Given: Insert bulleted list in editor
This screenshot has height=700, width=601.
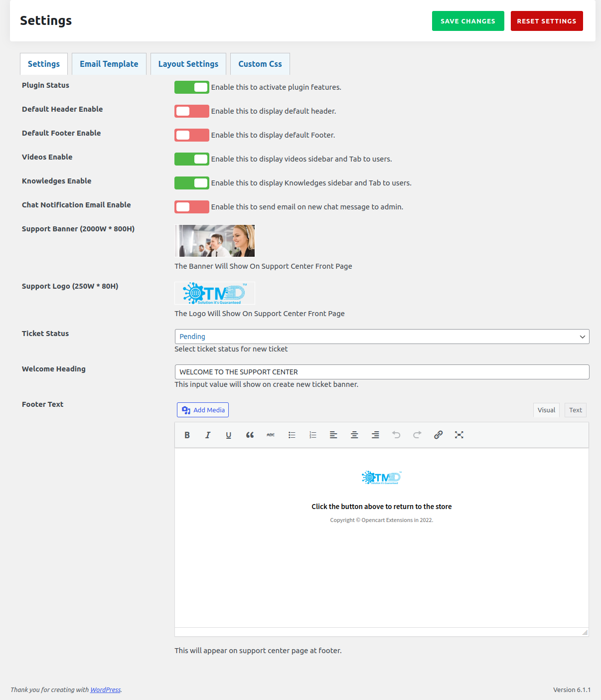Looking at the screenshot, I should pos(292,435).
